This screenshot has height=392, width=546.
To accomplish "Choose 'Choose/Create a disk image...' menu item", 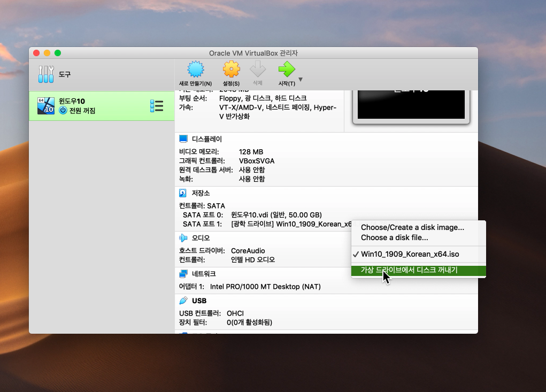I will click(418, 227).
